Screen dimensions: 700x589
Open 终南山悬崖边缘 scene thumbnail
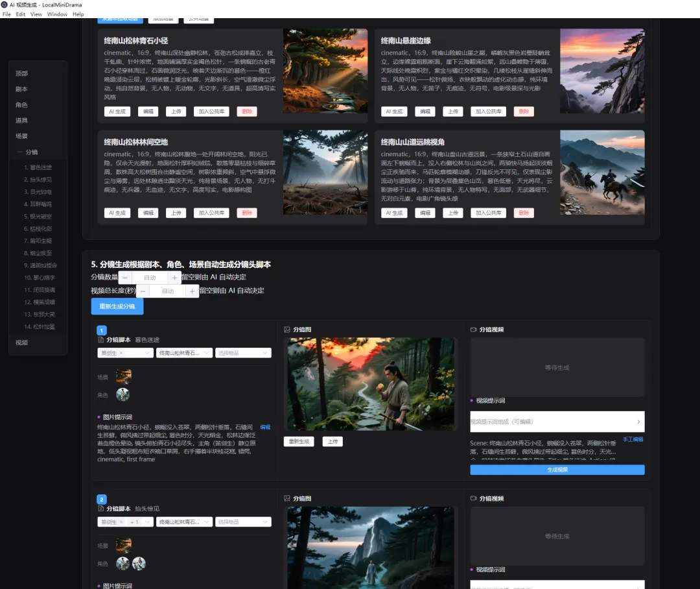[x=602, y=71]
